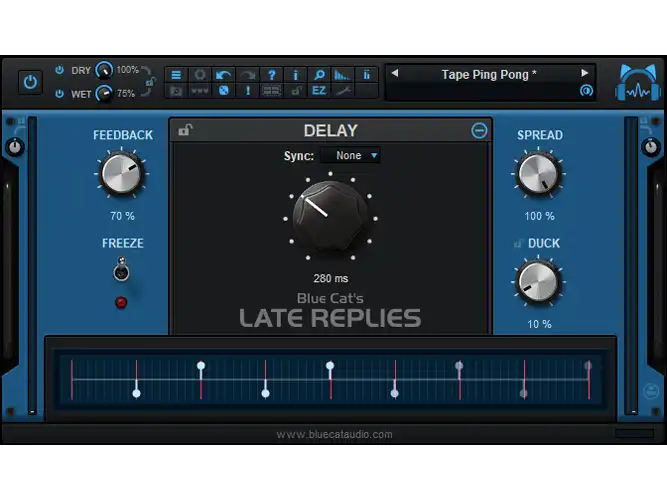Click the DUCK knob
667x500 pixels.
click(539, 281)
